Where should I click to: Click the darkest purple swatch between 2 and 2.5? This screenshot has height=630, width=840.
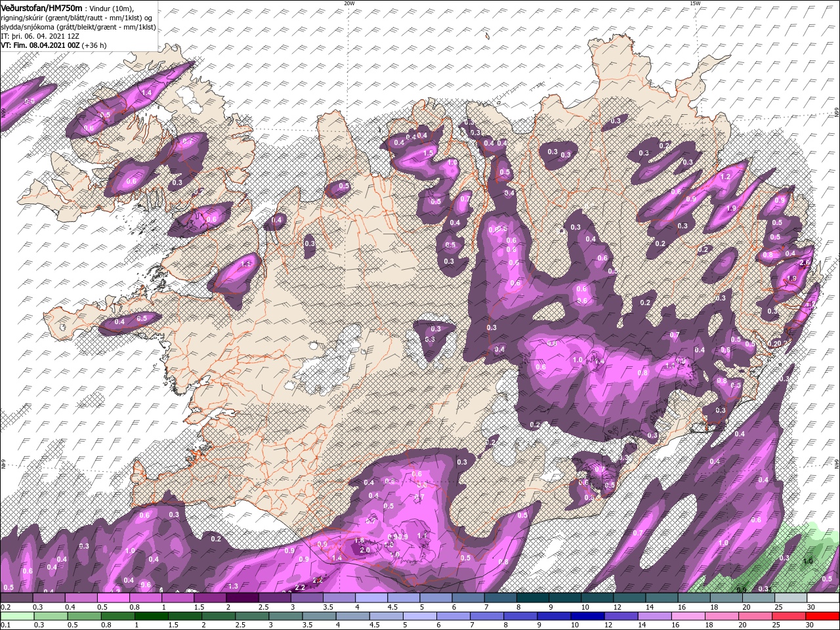tap(242, 598)
